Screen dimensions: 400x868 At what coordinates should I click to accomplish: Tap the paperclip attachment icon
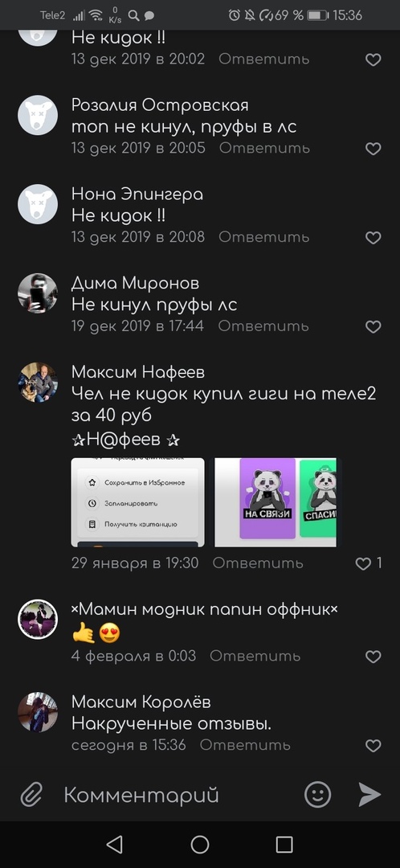[32, 796]
